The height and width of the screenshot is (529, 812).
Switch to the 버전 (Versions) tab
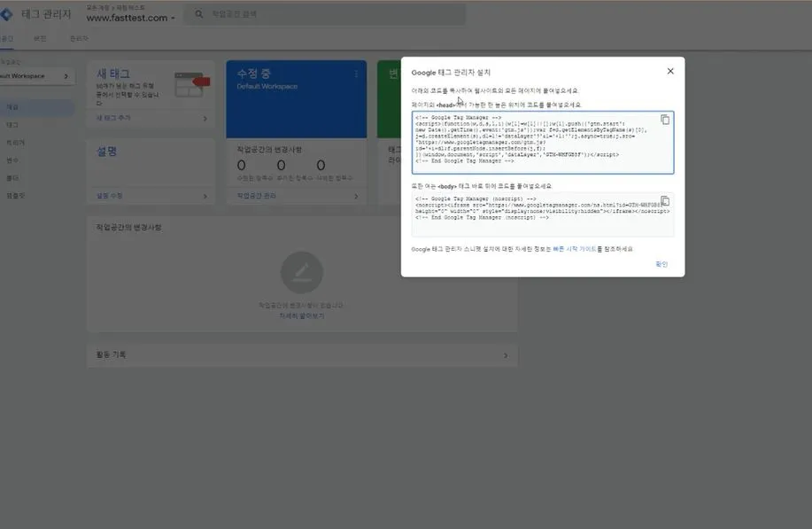coord(40,38)
